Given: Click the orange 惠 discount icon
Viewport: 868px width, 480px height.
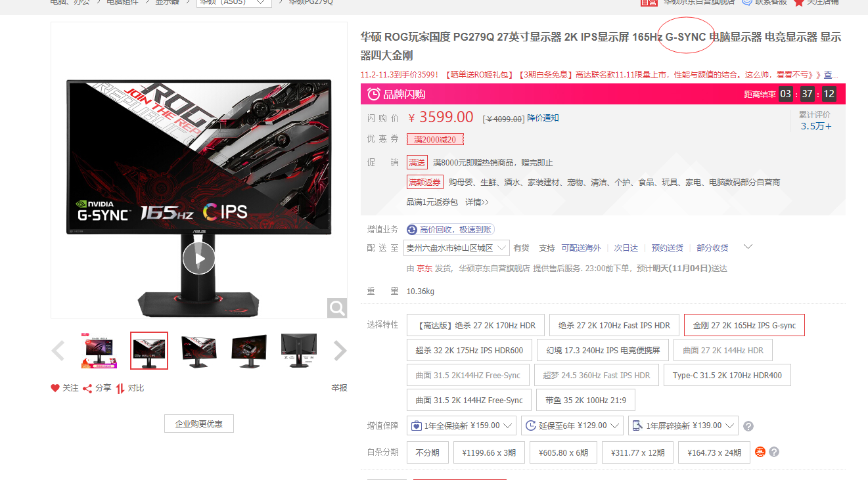Looking at the screenshot, I should point(760,452).
